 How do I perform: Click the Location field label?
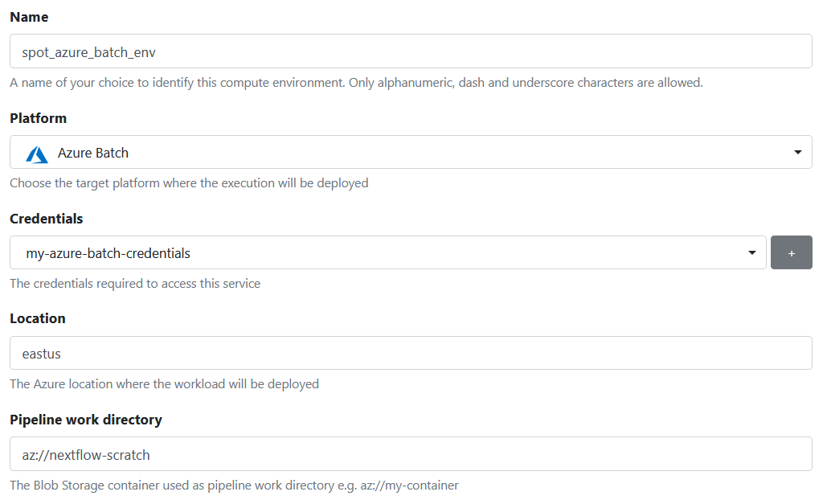point(38,319)
